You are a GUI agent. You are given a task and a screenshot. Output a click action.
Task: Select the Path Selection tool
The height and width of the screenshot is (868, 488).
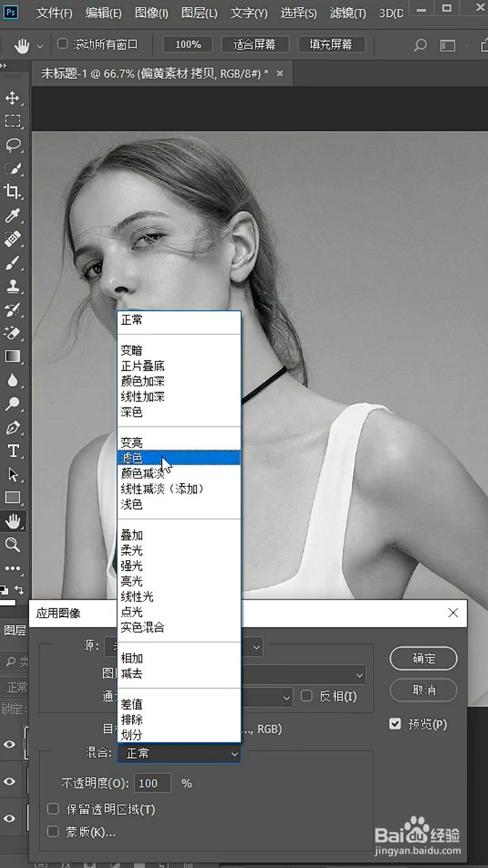(x=12, y=475)
